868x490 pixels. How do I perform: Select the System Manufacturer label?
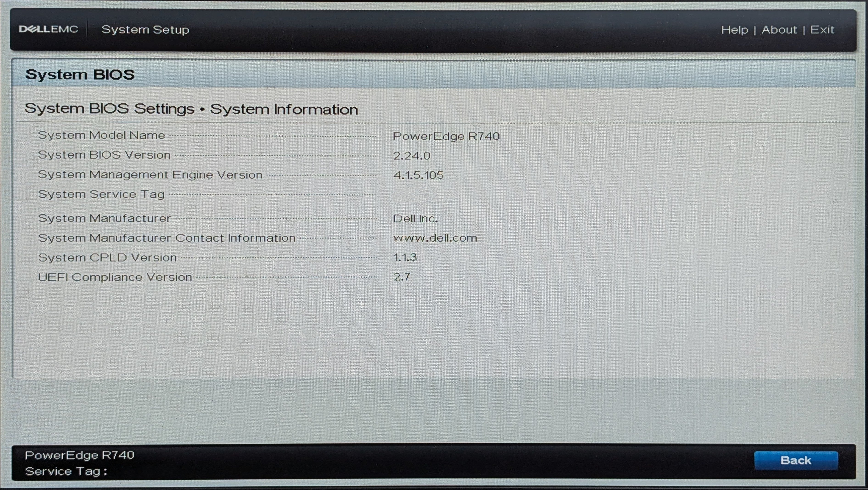tap(104, 218)
